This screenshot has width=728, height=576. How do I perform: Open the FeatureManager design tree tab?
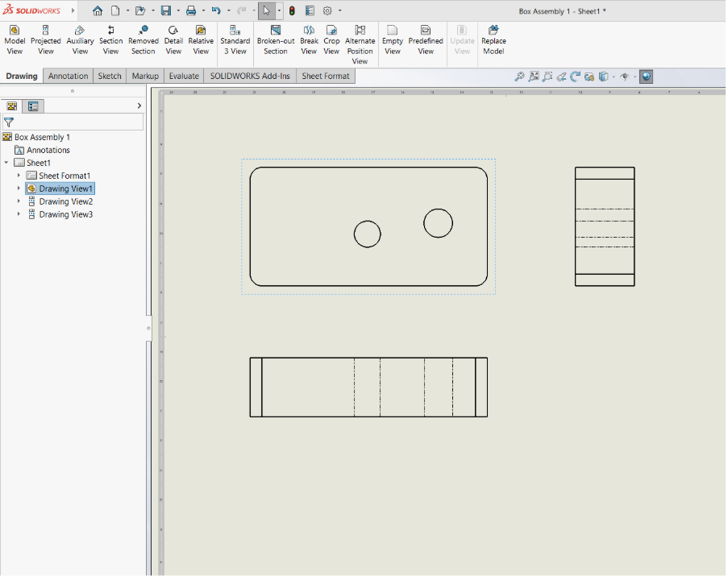click(12, 106)
